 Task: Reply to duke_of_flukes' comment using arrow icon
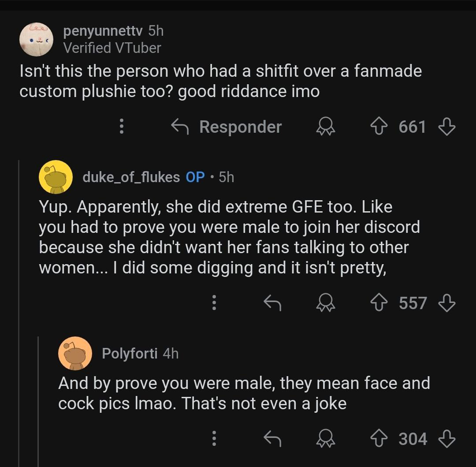tap(272, 303)
